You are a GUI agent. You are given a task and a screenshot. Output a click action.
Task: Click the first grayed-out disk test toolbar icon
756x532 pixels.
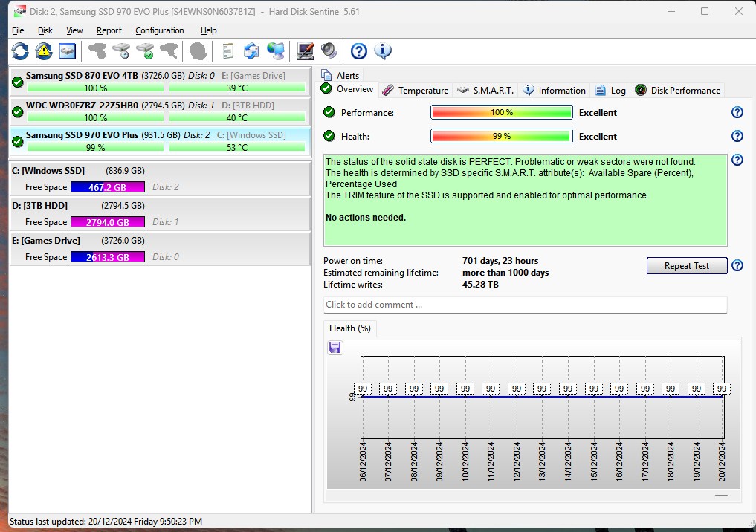tap(97, 51)
